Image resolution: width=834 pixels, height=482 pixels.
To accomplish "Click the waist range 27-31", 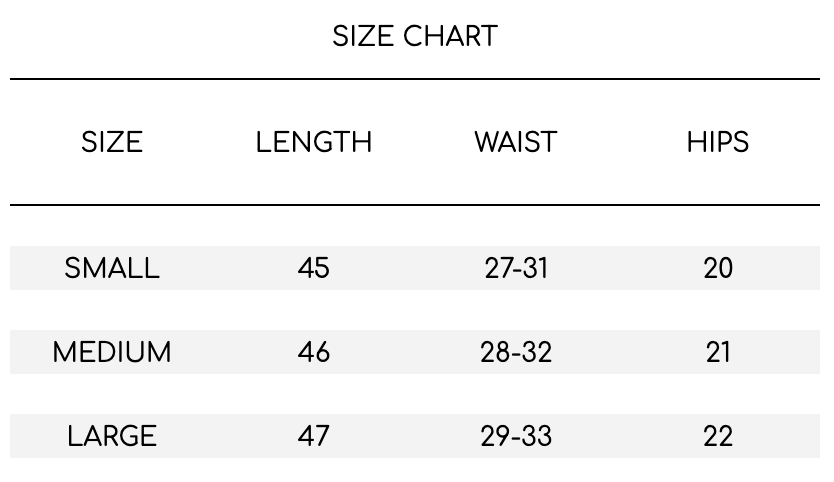I will pos(516,268).
